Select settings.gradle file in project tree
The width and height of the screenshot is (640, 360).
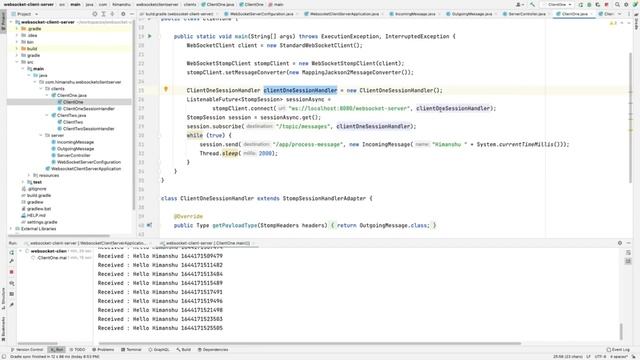(x=42, y=222)
